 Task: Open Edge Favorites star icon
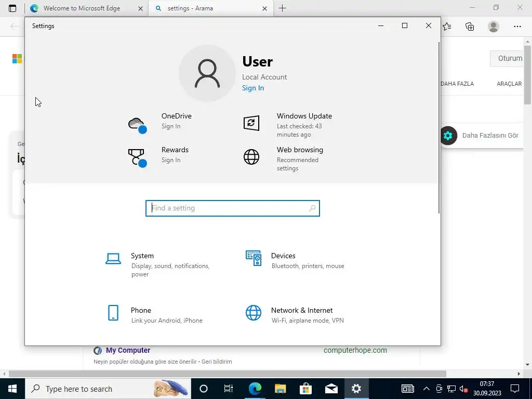coord(447,26)
